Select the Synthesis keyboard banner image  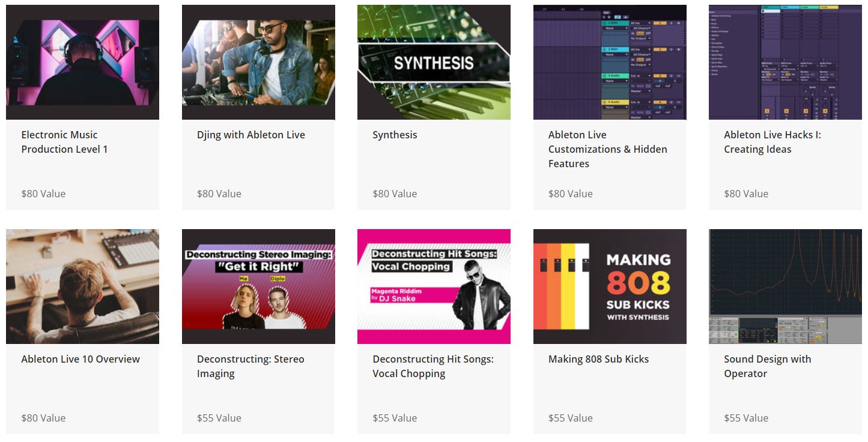(434, 62)
